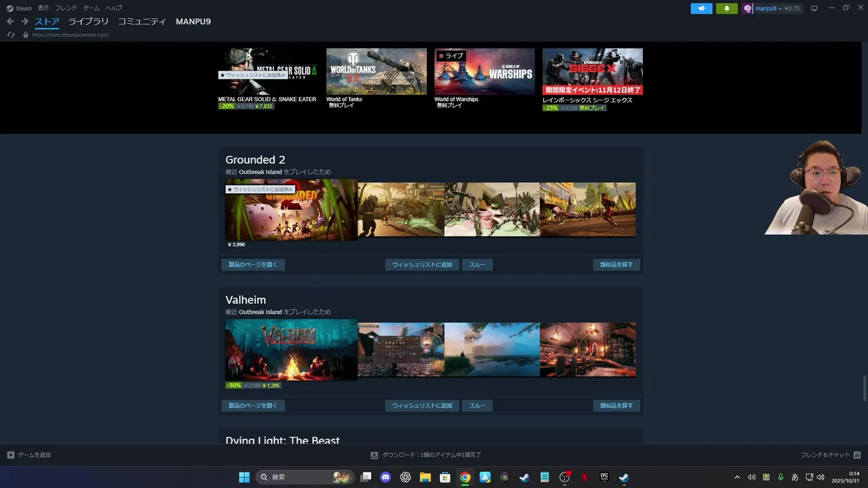Image resolution: width=868 pixels, height=488 pixels.
Task: Switch to the コミュニティ tab
Action: click(x=142, y=22)
